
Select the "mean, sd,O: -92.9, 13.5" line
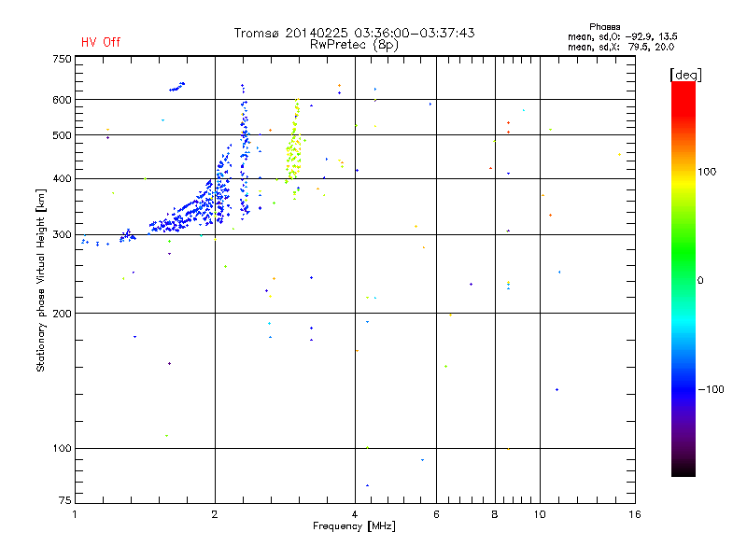click(622, 36)
